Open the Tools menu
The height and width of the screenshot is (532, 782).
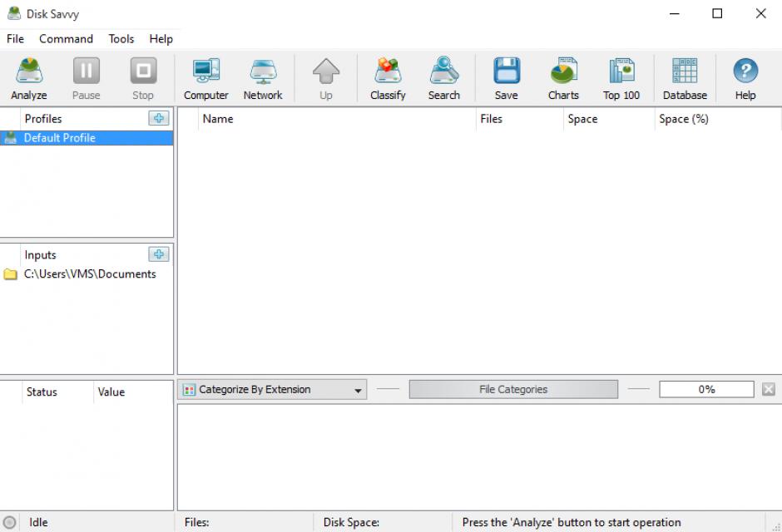click(x=121, y=39)
